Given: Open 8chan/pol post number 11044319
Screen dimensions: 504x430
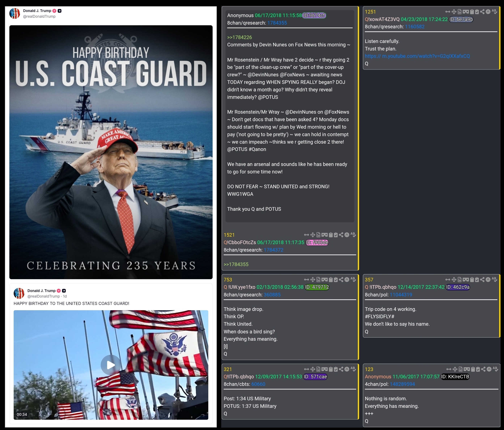Looking at the screenshot, I should pyautogui.click(x=401, y=295).
